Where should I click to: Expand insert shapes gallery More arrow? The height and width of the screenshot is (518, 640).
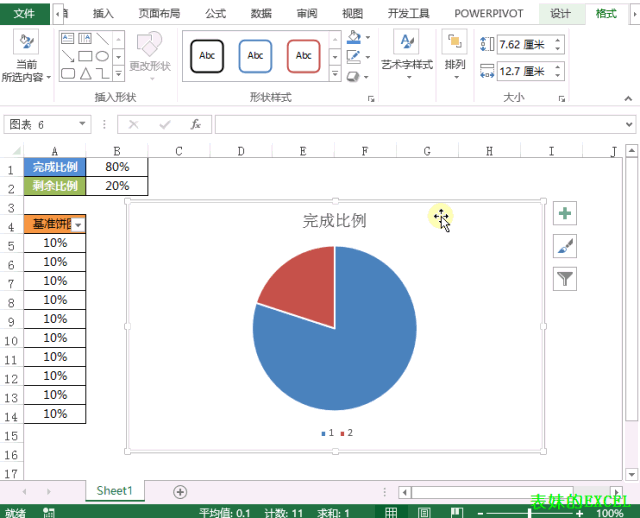pos(118,74)
